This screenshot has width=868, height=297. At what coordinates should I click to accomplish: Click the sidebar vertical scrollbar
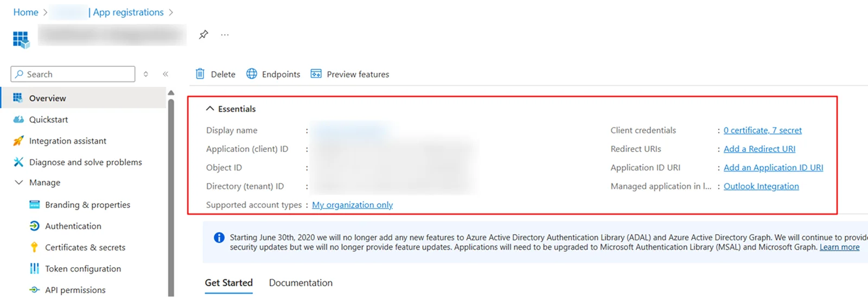(x=171, y=198)
